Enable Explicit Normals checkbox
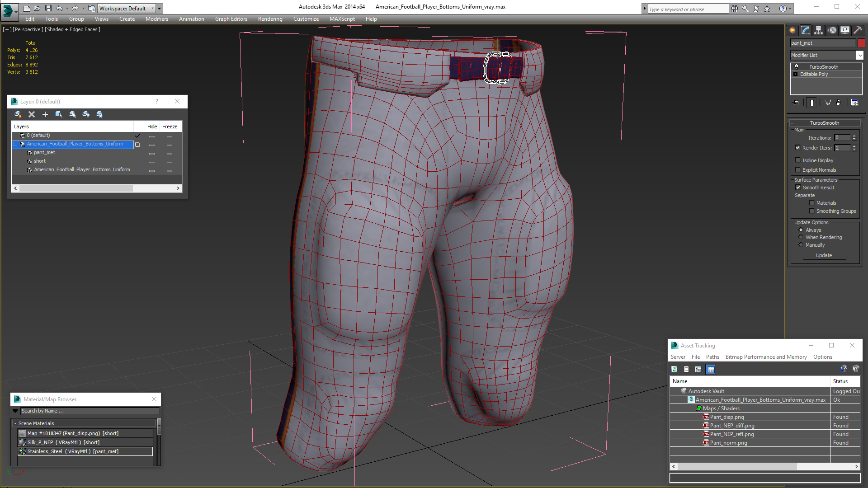This screenshot has width=868, height=488. tap(798, 170)
